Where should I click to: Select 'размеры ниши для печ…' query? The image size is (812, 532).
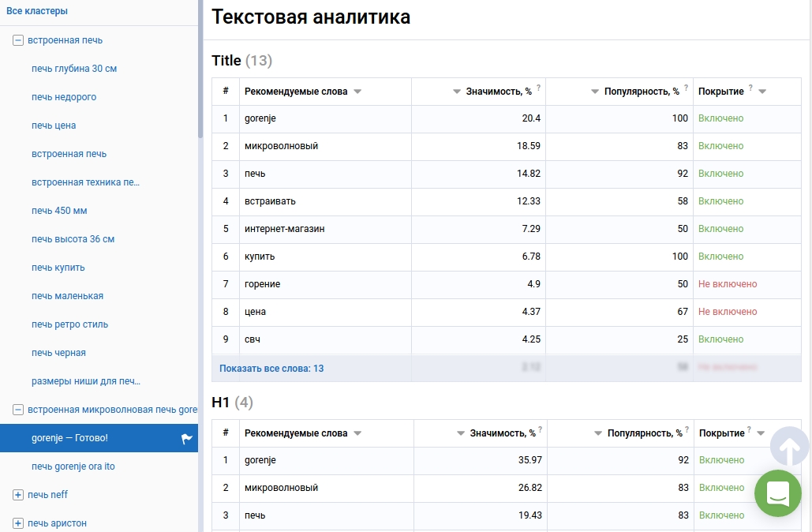[x=86, y=382]
